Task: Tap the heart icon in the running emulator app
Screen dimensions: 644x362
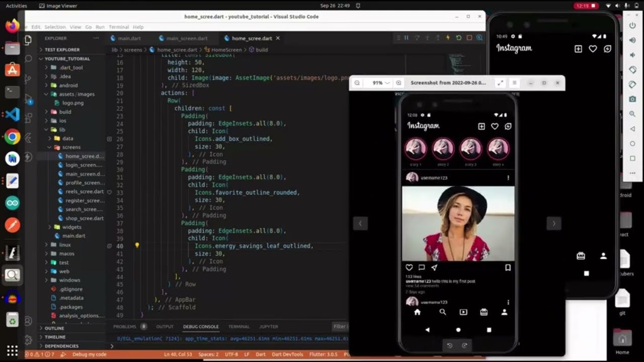Action: point(593,49)
